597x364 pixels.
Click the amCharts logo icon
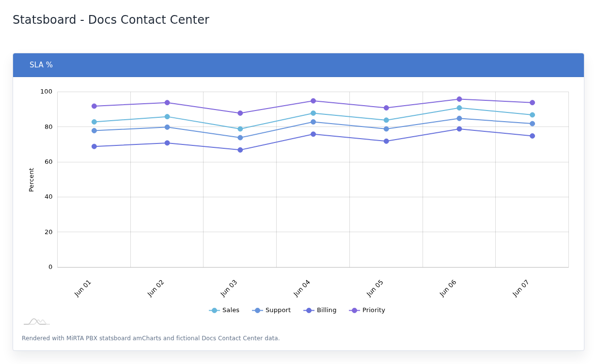click(37, 322)
